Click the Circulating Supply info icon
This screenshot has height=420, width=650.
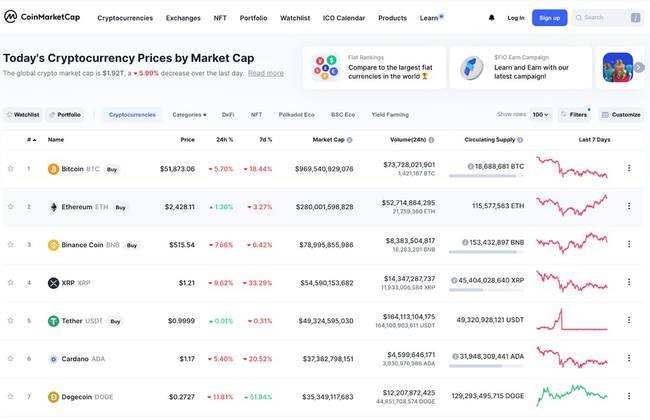(520, 140)
